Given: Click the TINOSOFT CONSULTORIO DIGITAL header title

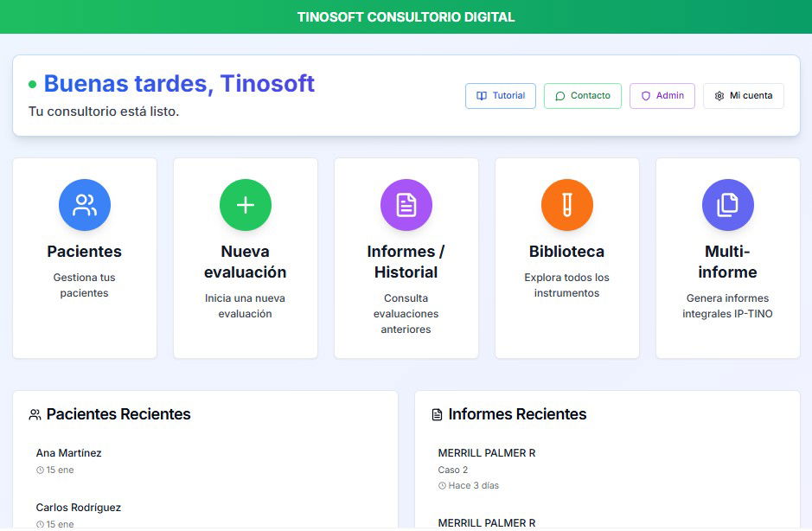Looking at the screenshot, I should pyautogui.click(x=406, y=17).
